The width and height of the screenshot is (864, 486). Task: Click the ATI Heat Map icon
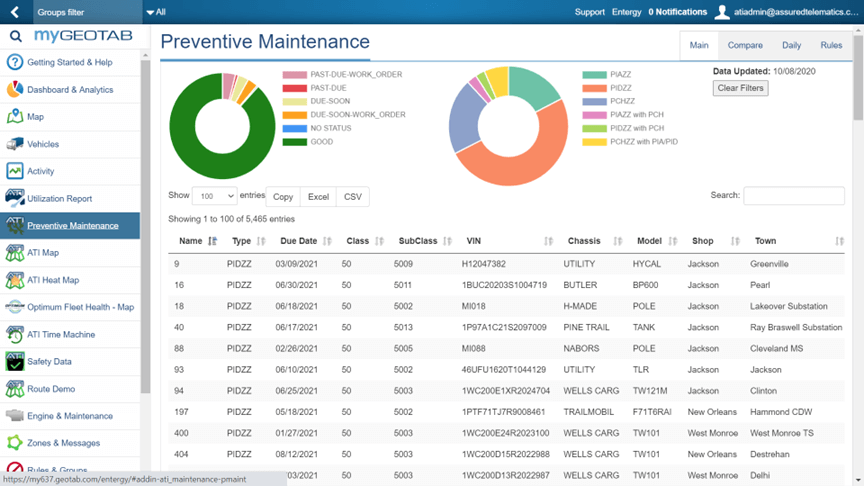click(15, 280)
